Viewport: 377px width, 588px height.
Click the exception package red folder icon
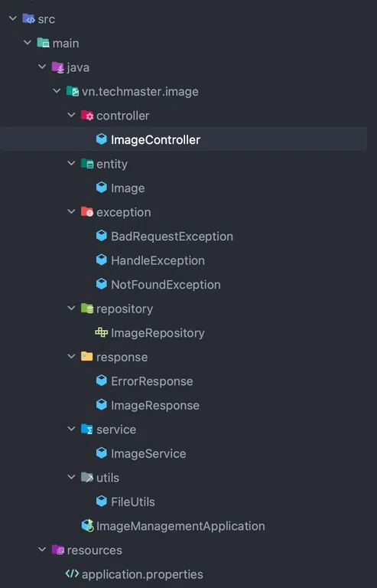click(x=87, y=212)
